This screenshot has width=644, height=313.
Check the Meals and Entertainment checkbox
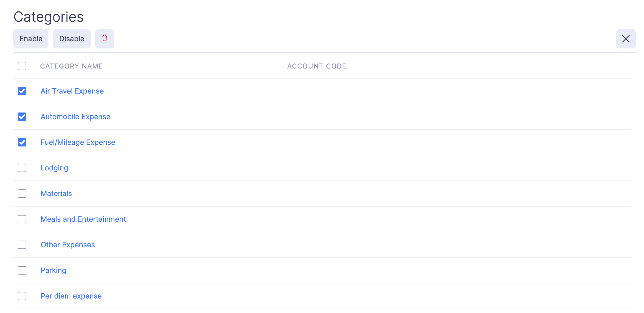(x=22, y=219)
